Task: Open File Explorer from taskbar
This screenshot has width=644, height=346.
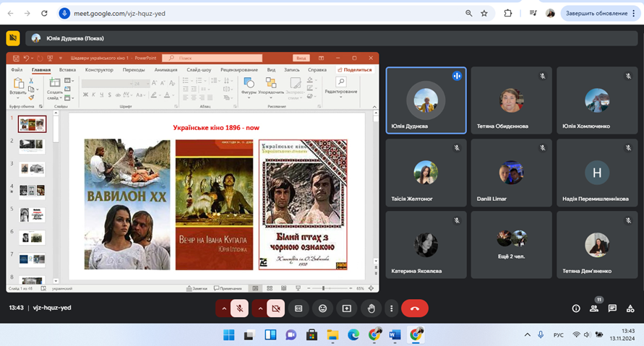Action: [332, 335]
